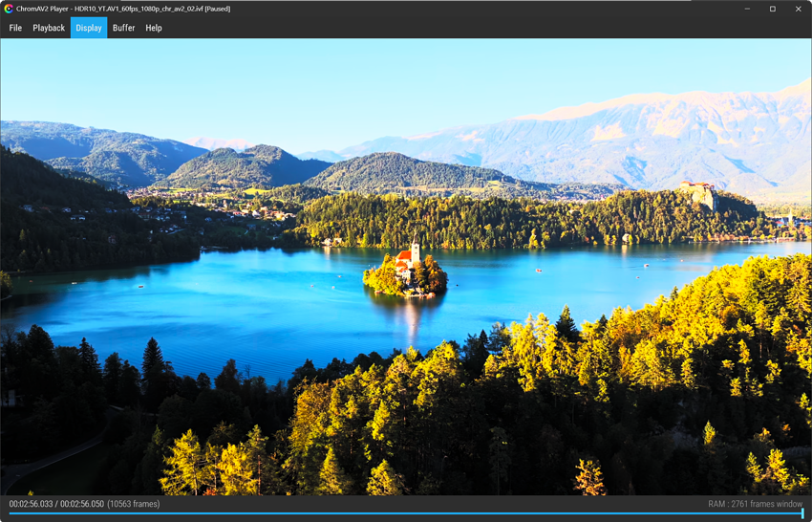Seek to the middle of the progress bar
Viewport: 812px width, 522px height.
pyautogui.click(x=406, y=513)
